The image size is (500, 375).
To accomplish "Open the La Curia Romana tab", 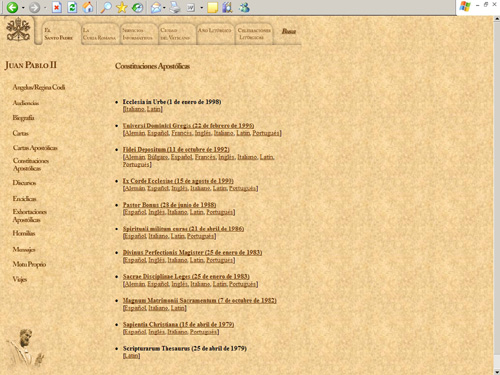I will (x=99, y=34).
